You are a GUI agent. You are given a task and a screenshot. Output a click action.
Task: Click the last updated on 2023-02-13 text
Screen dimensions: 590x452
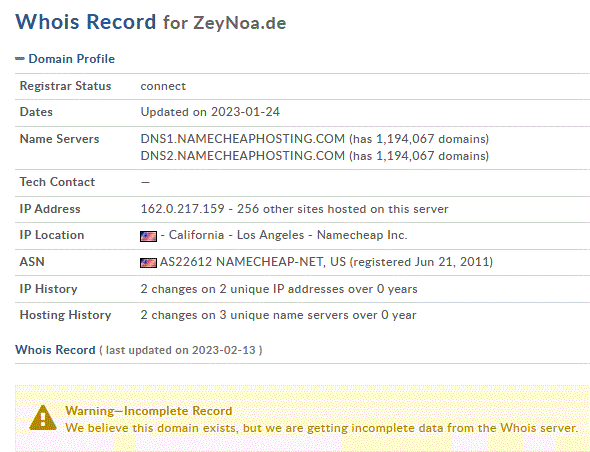tap(181, 350)
